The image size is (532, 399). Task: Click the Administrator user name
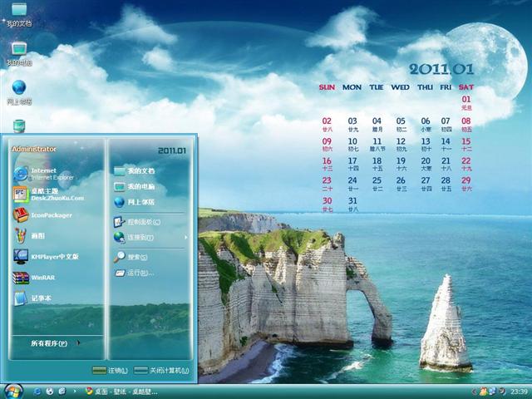[x=34, y=149]
